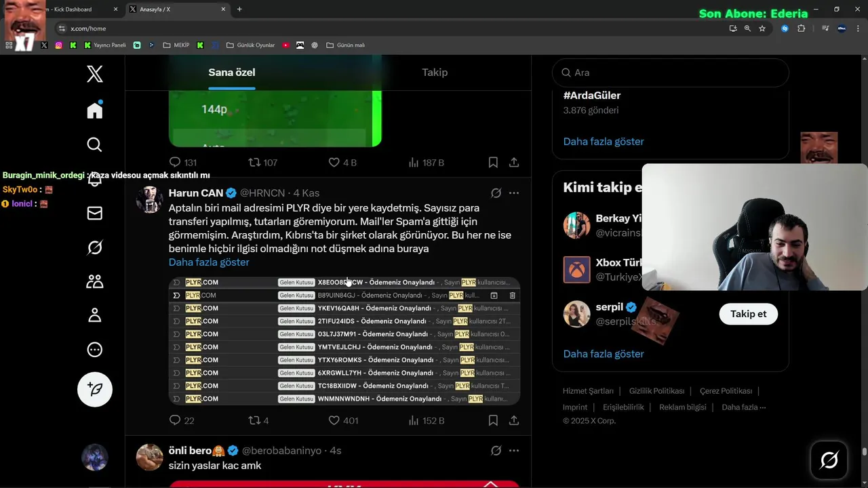Open Grok icon in the left sidebar

click(x=95, y=247)
